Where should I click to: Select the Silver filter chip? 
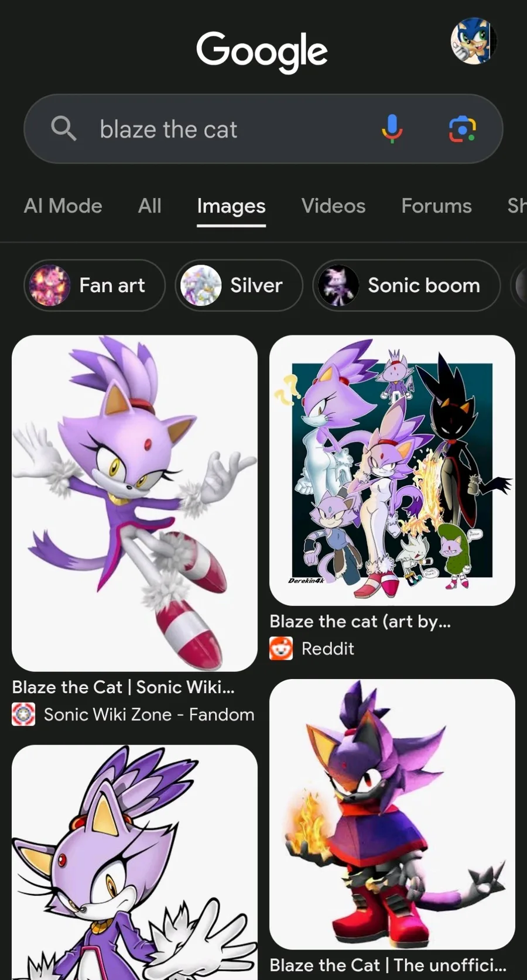(239, 285)
